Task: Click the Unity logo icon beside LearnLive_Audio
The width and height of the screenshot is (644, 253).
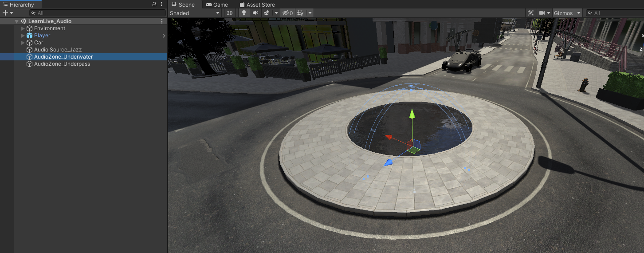Action: 23,21
